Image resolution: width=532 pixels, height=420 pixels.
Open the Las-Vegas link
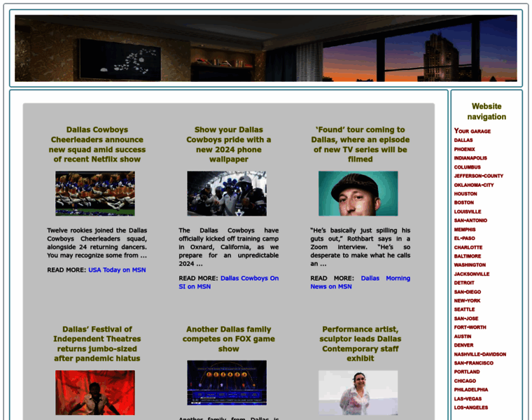click(x=468, y=399)
